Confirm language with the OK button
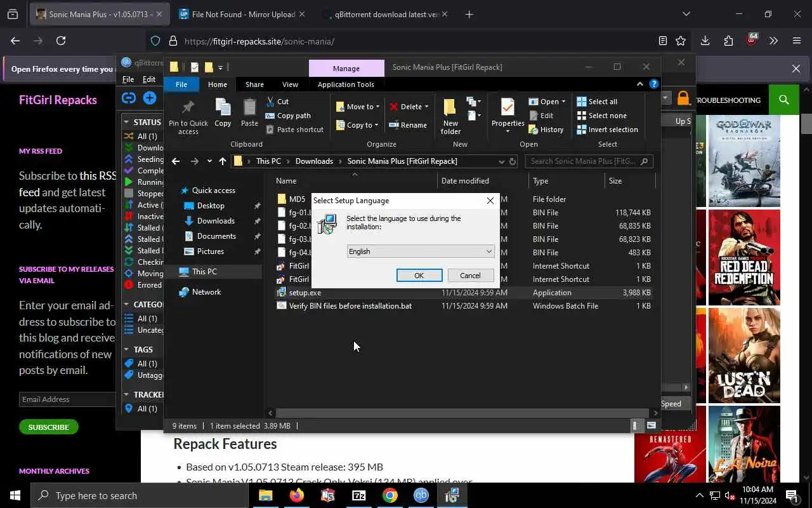Image resolution: width=812 pixels, height=508 pixels. pyautogui.click(x=419, y=276)
